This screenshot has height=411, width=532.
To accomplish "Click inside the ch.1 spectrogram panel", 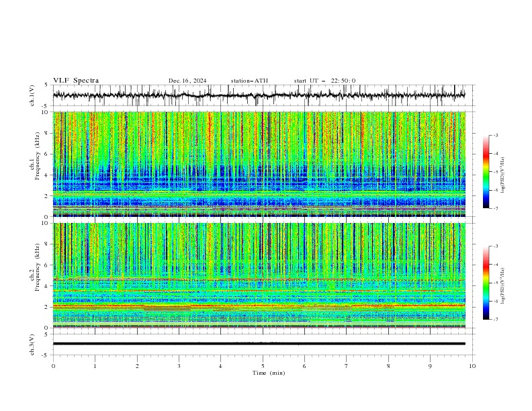I will [259, 164].
